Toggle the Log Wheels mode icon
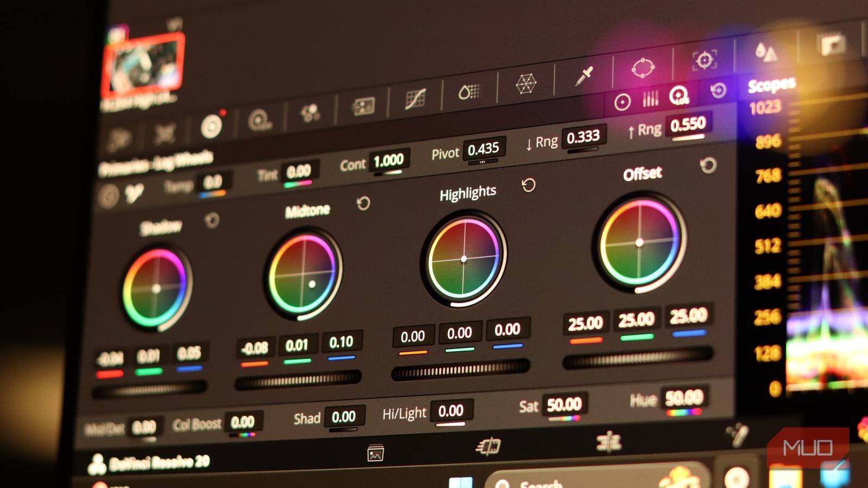The image size is (868, 488). click(678, 95)
